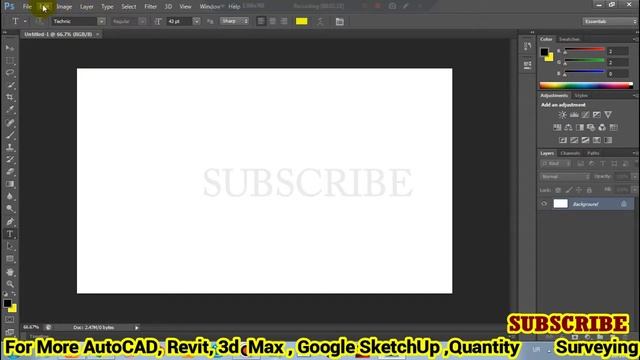Select the Path Selection tool
The width and height of the screenshot is (640, 360).
(x=10, y=247)
